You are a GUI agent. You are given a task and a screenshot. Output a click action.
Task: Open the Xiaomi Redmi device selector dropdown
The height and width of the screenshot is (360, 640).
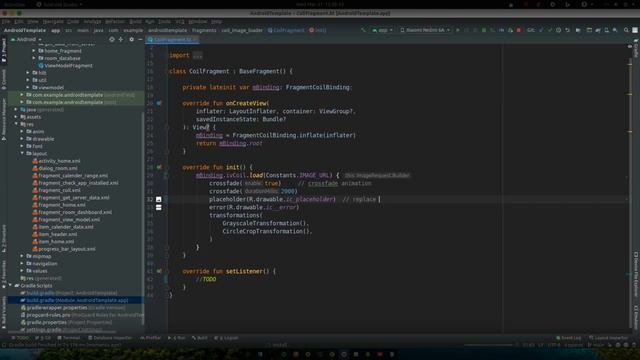pyautogui.click(x=425, y=30)
